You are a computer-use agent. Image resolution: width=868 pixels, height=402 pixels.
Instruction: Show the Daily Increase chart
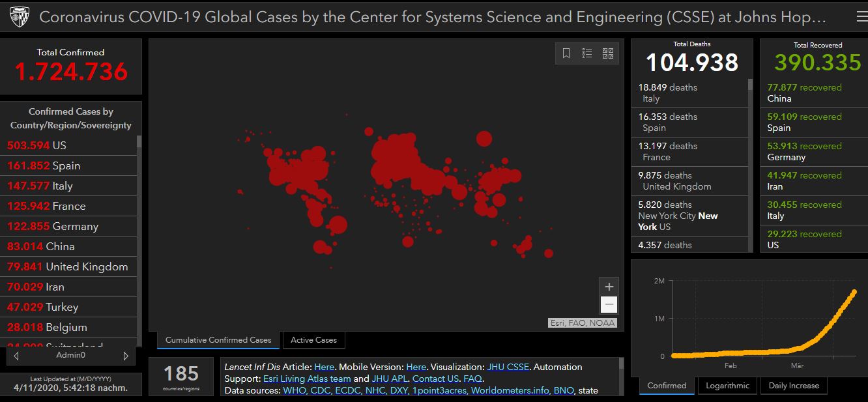[794, 386]
